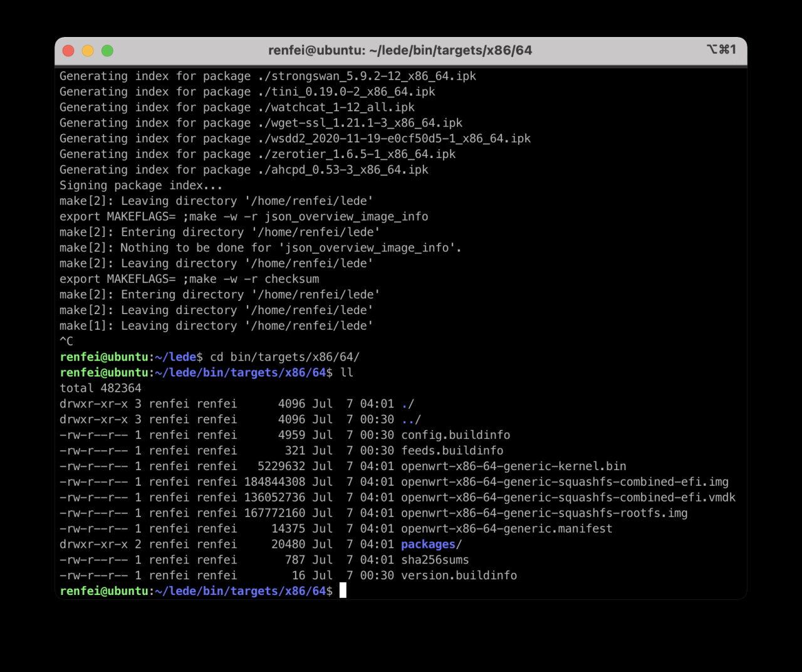Maximize the terminal with the green button
Viewport: 802px width, 672px height.
(107, 51)
